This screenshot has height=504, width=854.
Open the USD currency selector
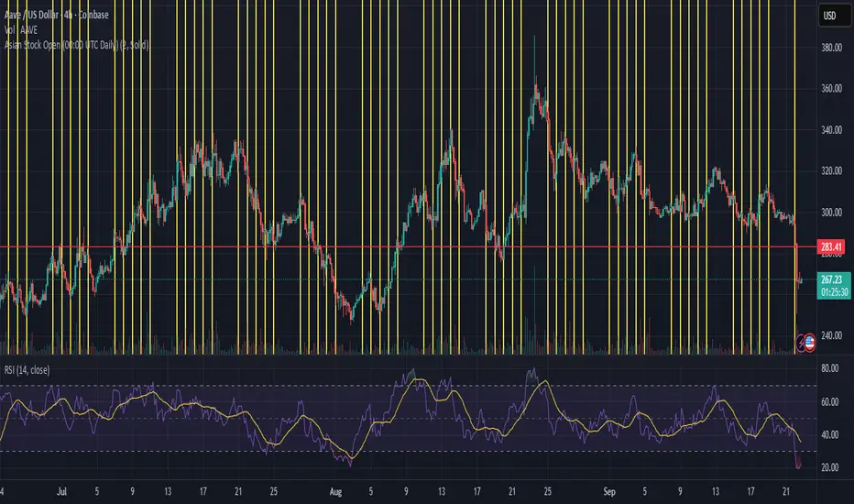(833, 16)
